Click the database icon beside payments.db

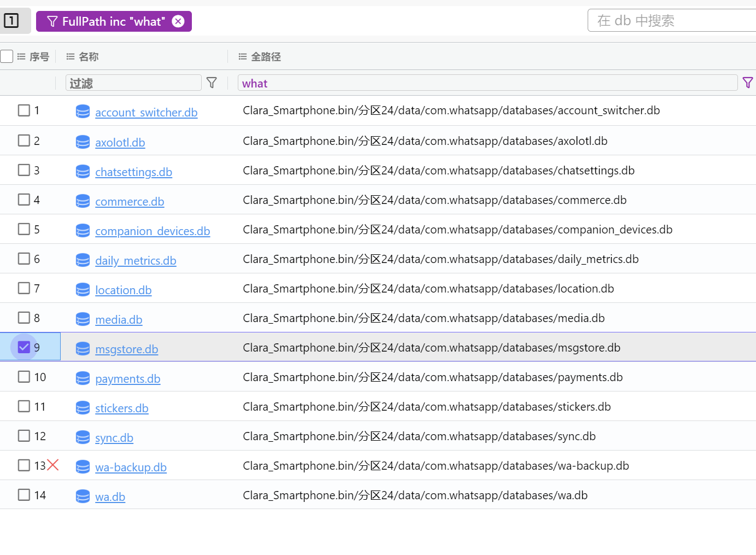(83, 378)
